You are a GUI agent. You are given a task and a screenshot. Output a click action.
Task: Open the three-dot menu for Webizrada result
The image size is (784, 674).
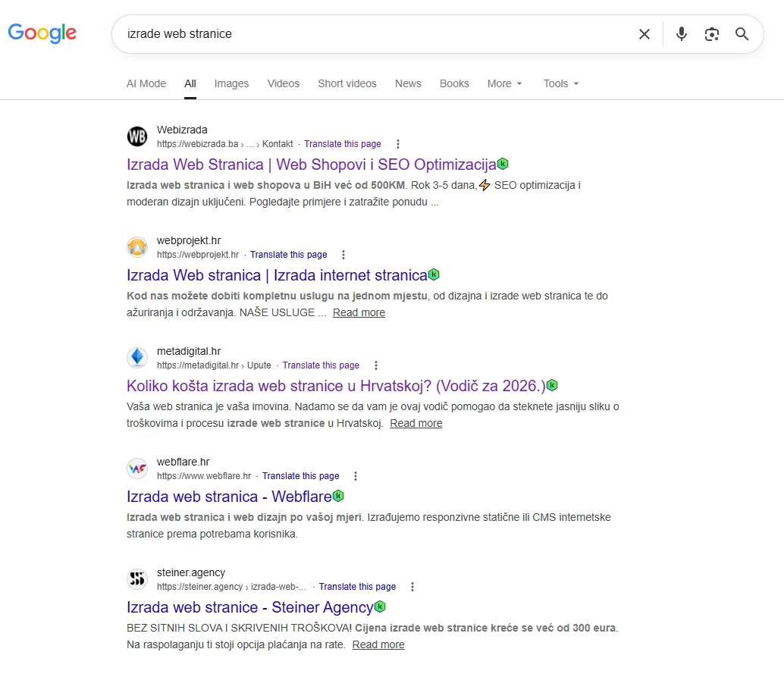click(x=398, y=144)
